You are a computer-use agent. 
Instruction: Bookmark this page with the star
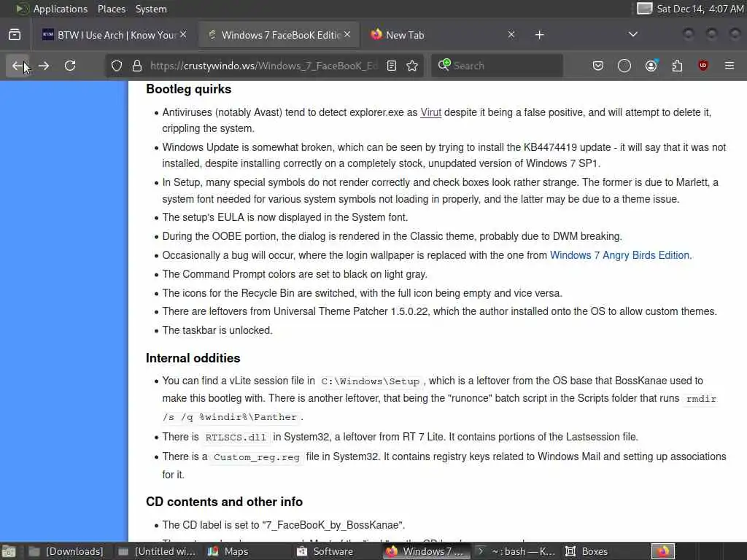pyautogui.click(x=413, y=66)
